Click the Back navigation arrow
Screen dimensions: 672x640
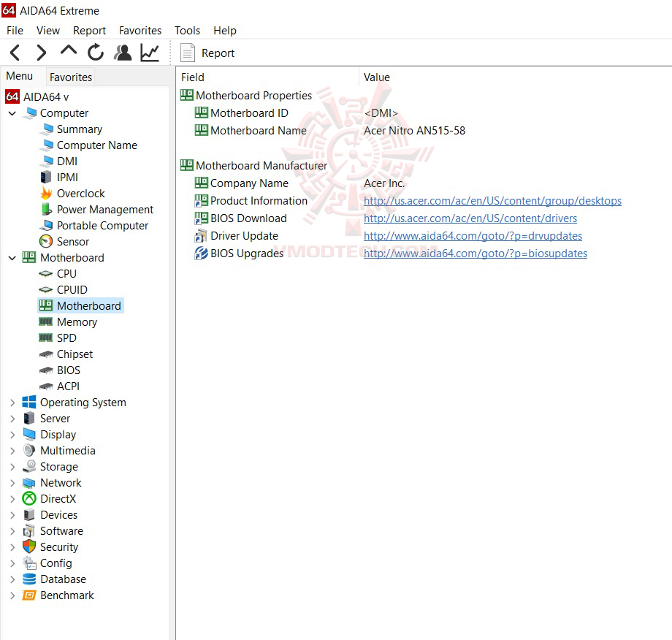click(15, 53)
